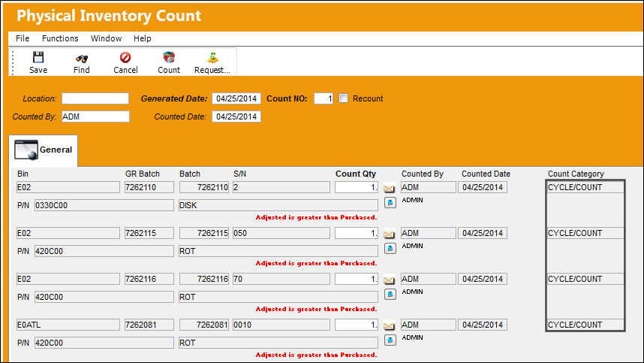
Task: Click the header Counted Date field
Action: (x=236, y=116)
